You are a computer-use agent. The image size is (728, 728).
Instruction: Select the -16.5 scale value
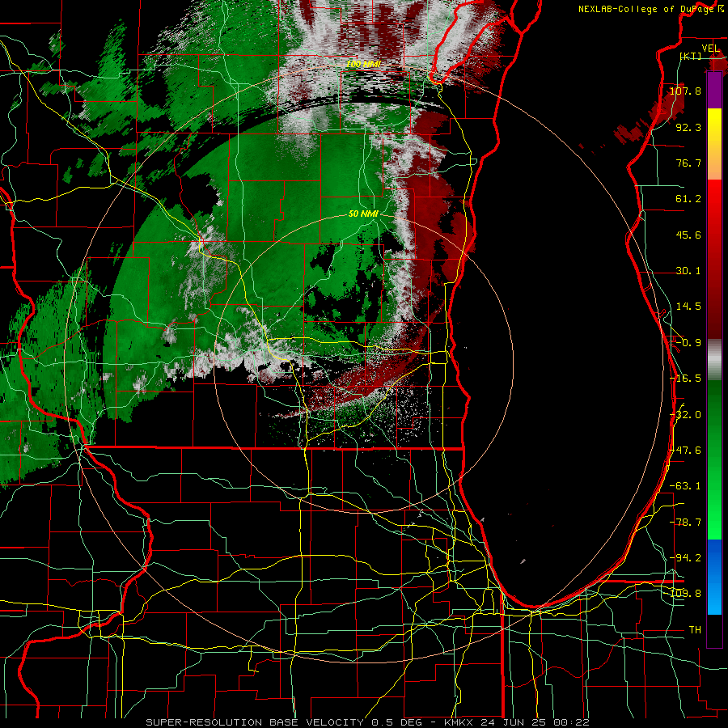(685, 379)
